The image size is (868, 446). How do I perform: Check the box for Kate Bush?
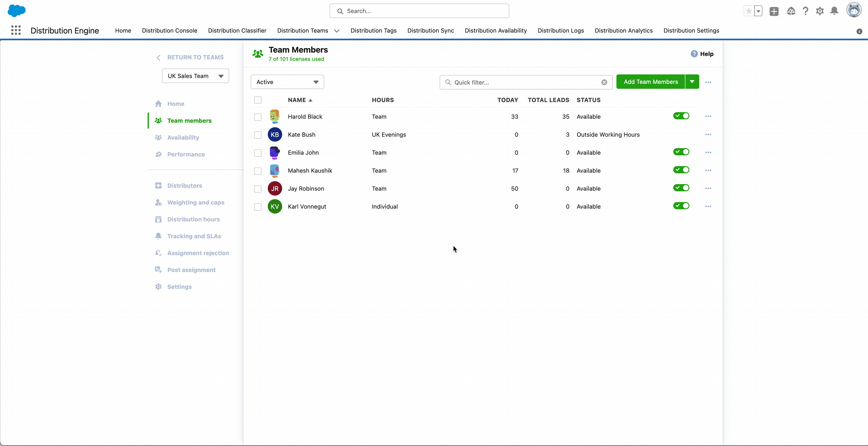click(x=258, y=135)
